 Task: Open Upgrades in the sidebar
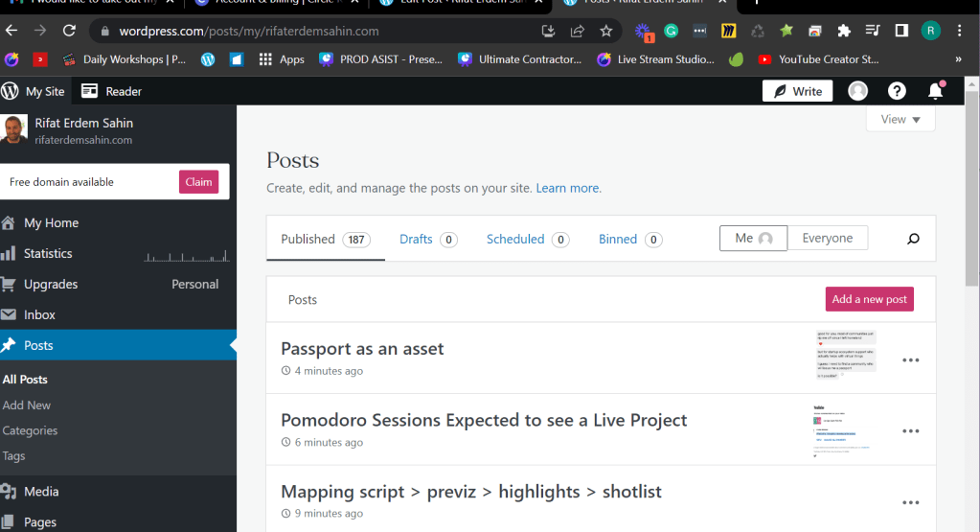pyautogui.click(x=118, y=284)
